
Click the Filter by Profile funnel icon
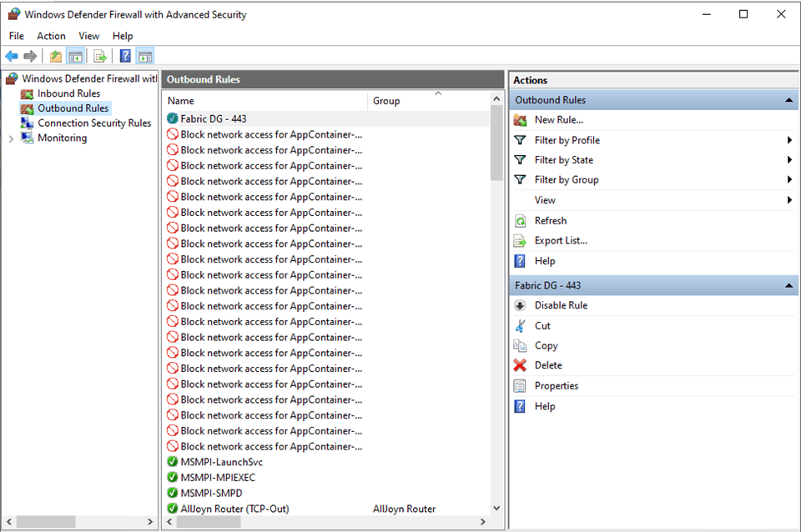point(520,140)
